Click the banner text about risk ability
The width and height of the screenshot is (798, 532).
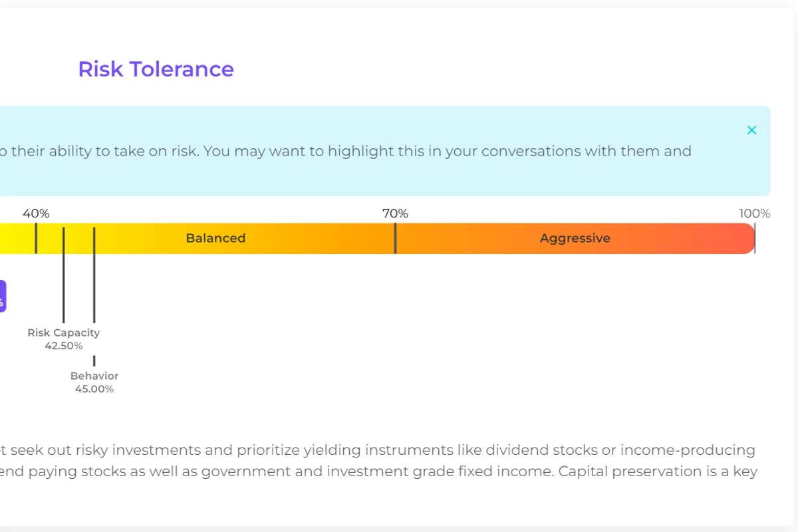[x=346, y=151]
